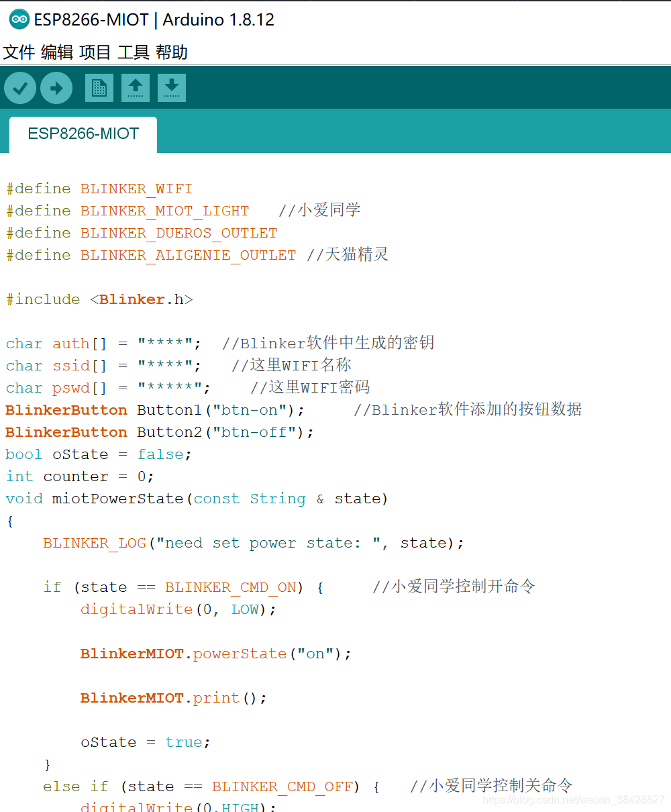671x812 pixels.
Task: Click the BLINKER_LOG statement line
Action: [x=254, y=543]
